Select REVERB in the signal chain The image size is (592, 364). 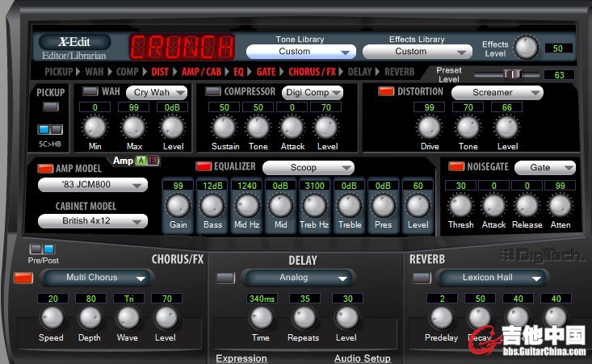pyautogui.click(x=400, y=72)
